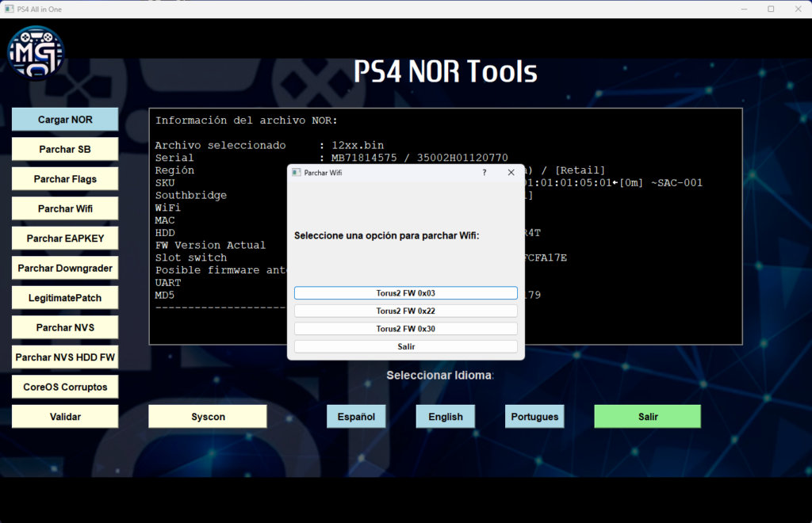Close the Parchar Wifi dialog
812x523 pixels.
[x=511, y=172]
